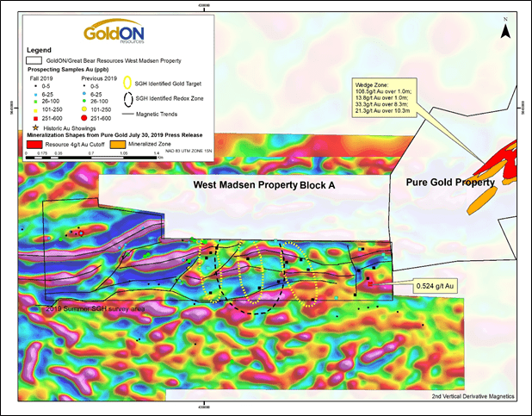Click red Resource 4g/t Au Cutoff swatch
The image size is (532, 416).
[x=34, y=145]
